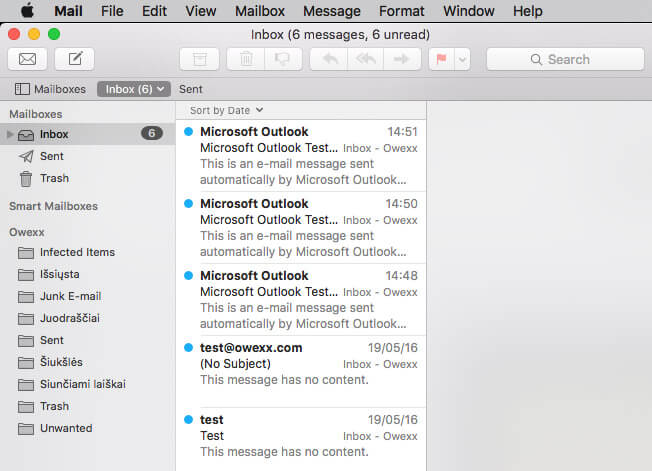Open the Message menu

click(x=332, y=11)
